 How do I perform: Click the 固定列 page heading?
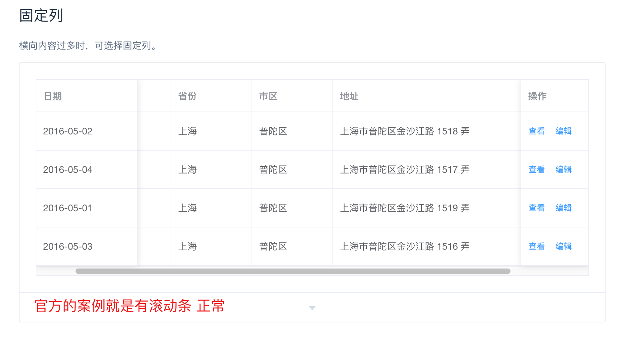coord(41,15)
